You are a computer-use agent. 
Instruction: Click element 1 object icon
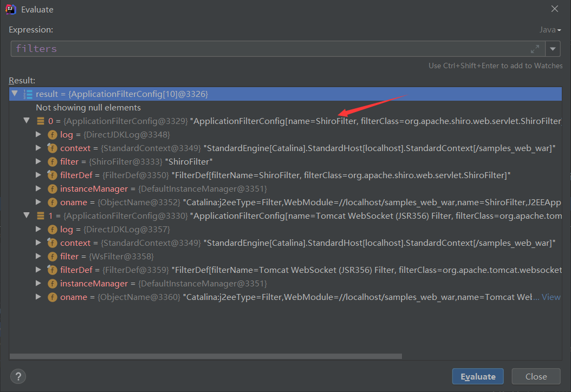pyautogui.click(x=41, y=216)
